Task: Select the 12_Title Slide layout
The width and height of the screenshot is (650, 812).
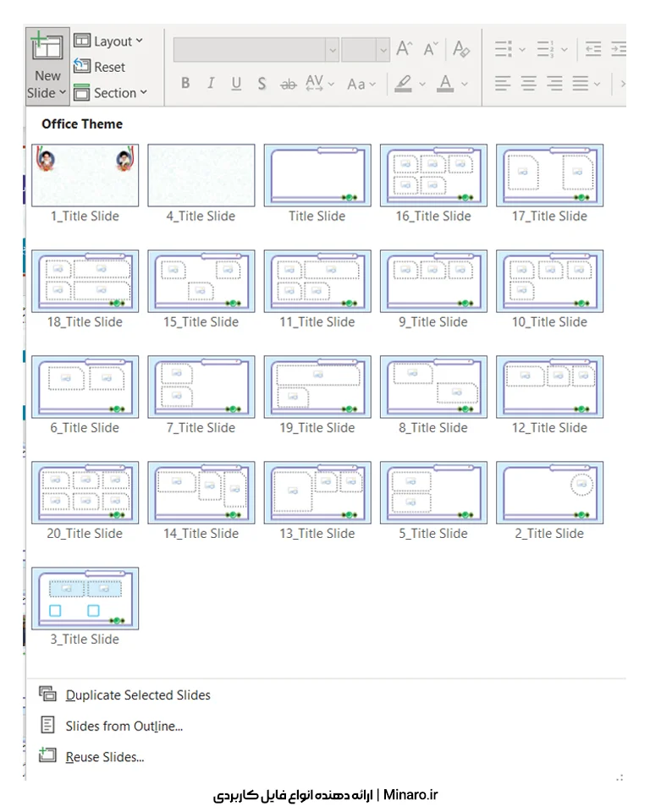Action: [549, 395]
